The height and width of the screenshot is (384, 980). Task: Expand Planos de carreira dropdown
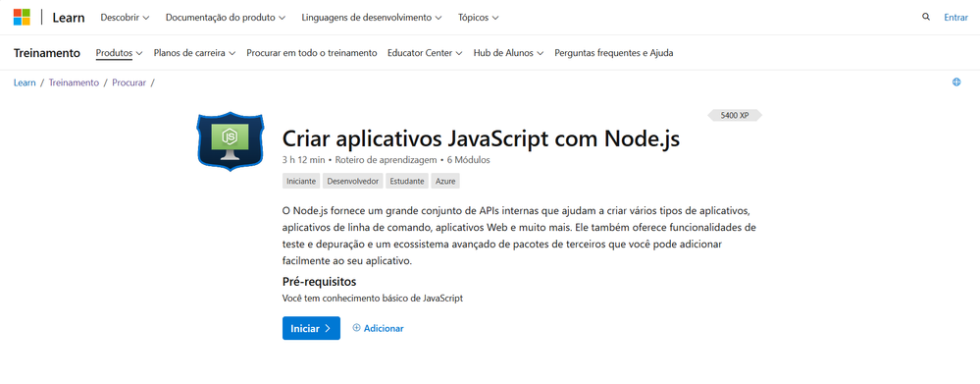tap(194, 53)
